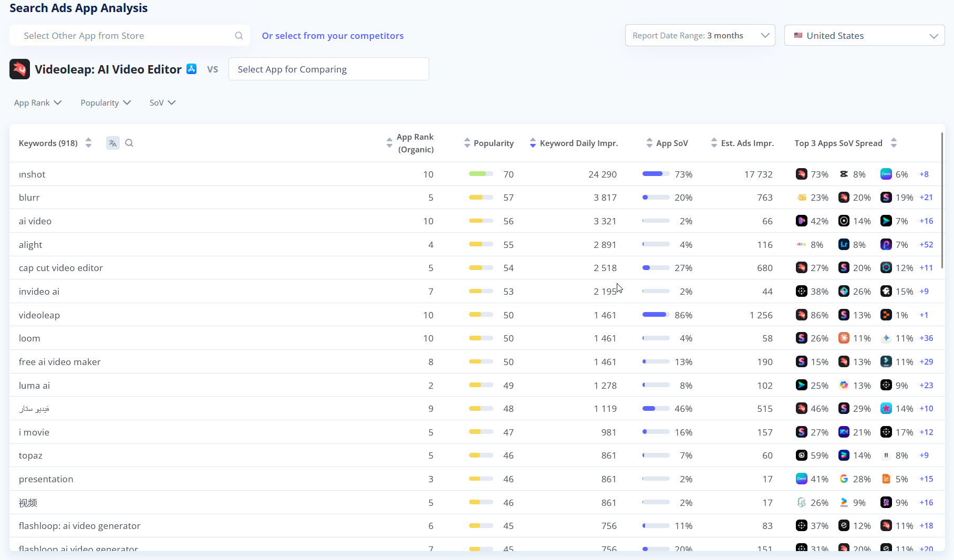Click the keyword search magnifier icon
954x560 pixels.
(129, 143)
